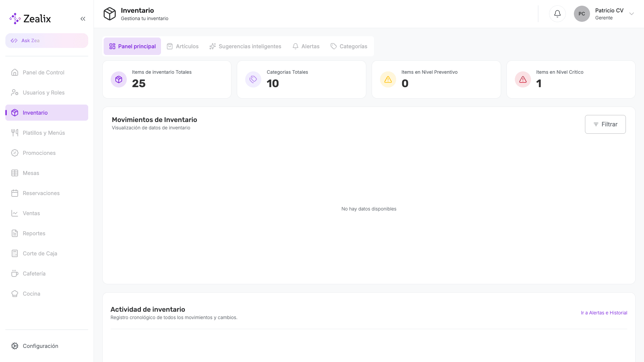Click the Alertas tab bell icon
The width and height of the screenshot is (644, 362).
click(296, 46)
